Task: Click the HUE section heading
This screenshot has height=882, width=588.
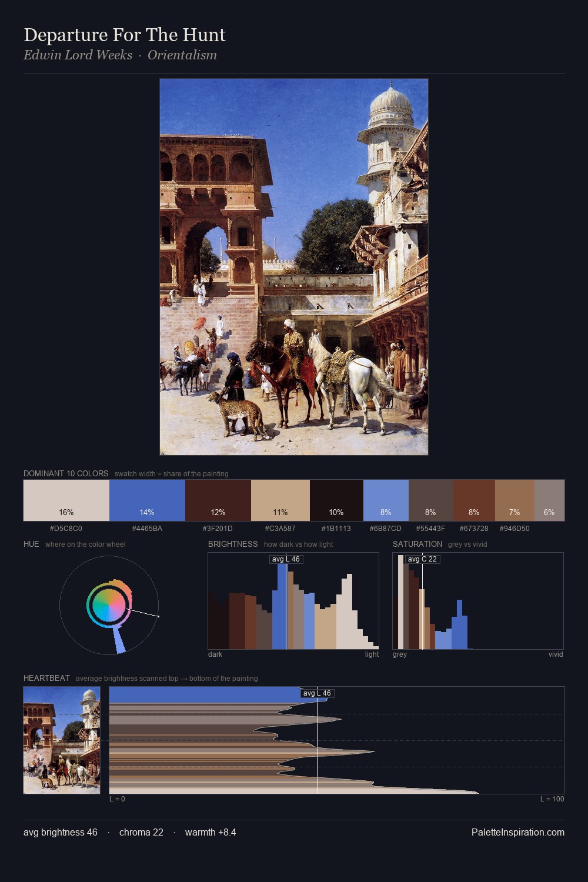Action: (31, 544)
